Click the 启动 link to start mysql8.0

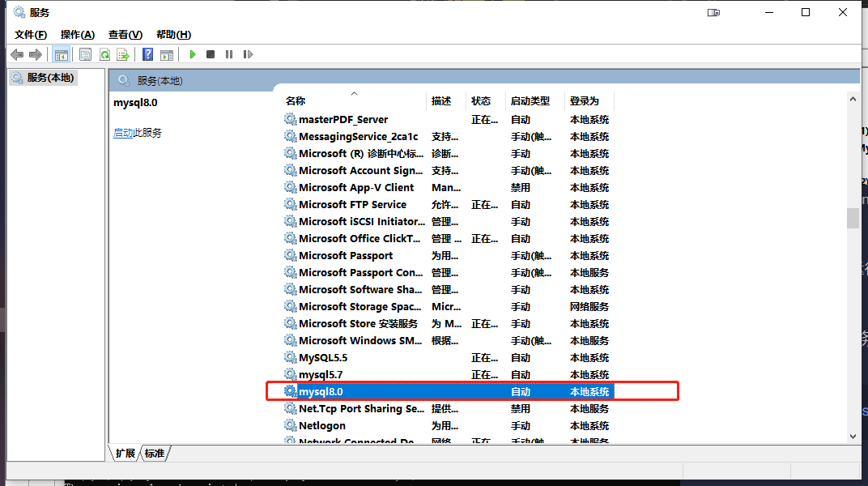coord(123,133)
